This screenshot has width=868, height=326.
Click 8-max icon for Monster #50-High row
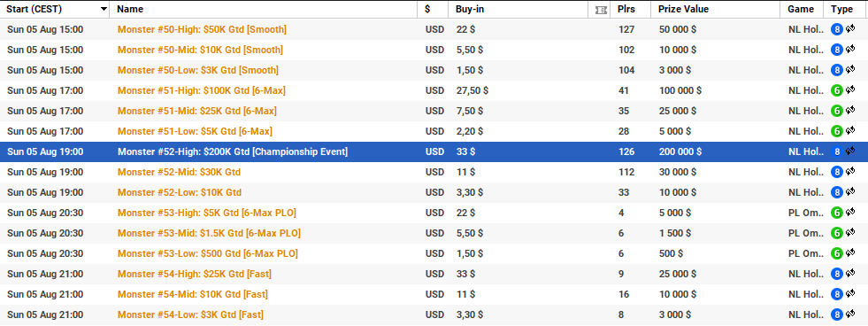pos(836,29)
